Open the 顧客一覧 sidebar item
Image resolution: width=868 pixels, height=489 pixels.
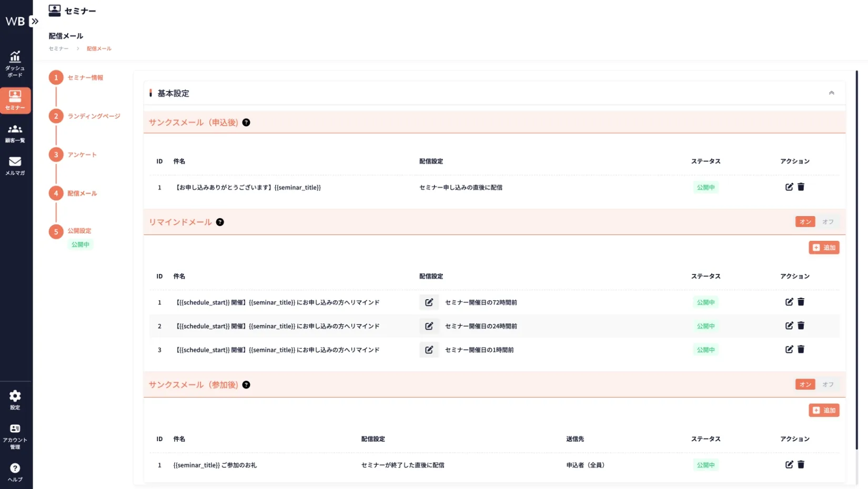15,134
